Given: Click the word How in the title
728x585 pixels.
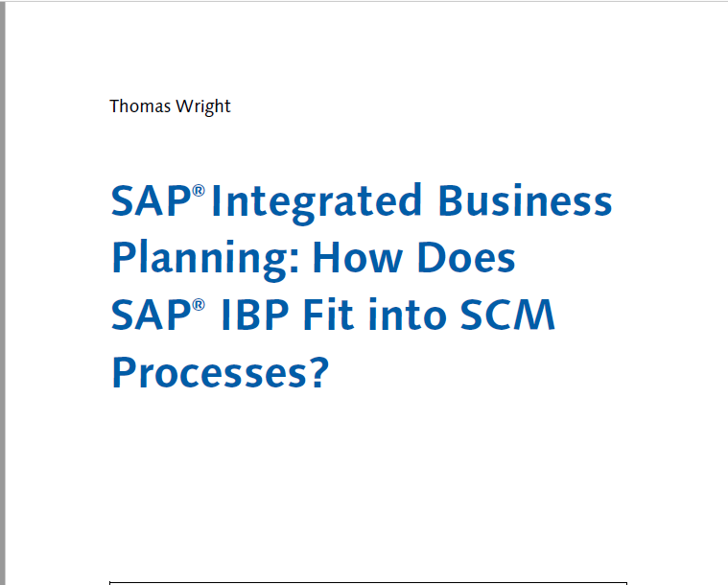Looking at the screenshot, I should (358, 257).
